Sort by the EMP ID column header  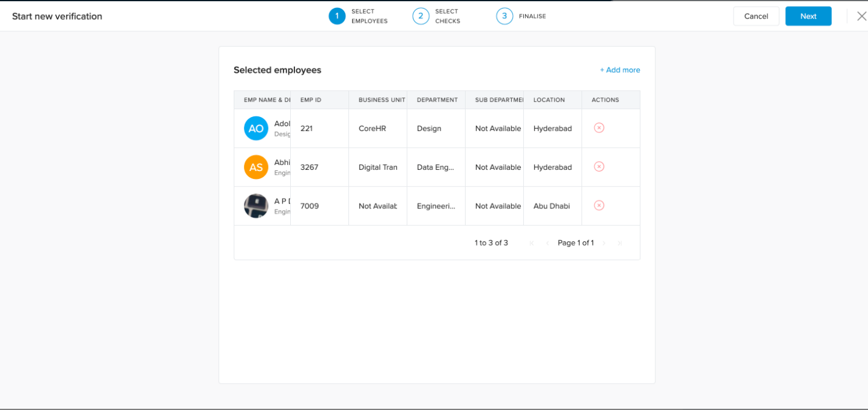(311, 100)
